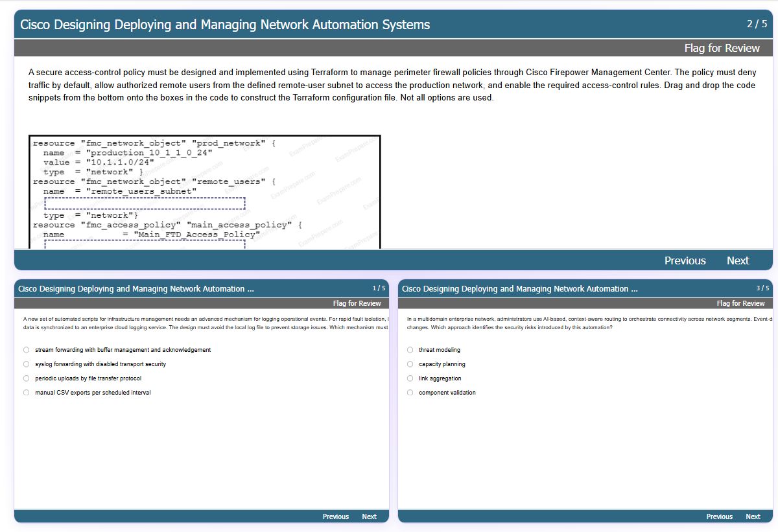Screen dimensions: 778x532
Task: Go to Next in question 2 panel
Action: [x=738, y=260]
